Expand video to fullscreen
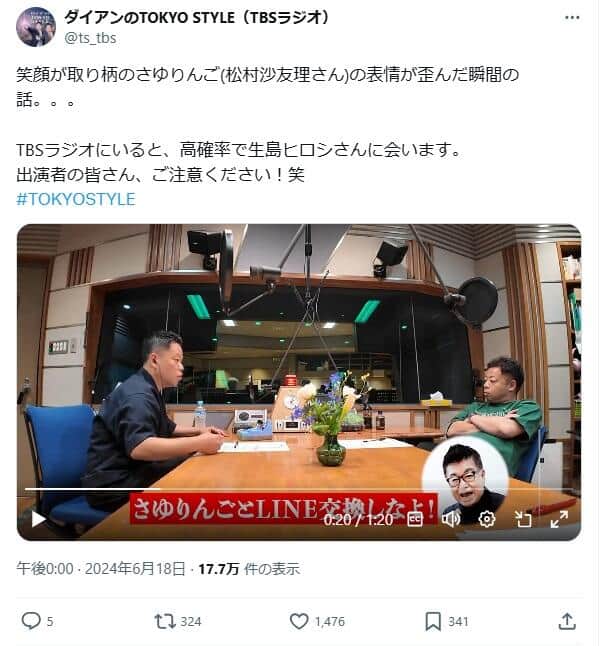 pos(559,519)
